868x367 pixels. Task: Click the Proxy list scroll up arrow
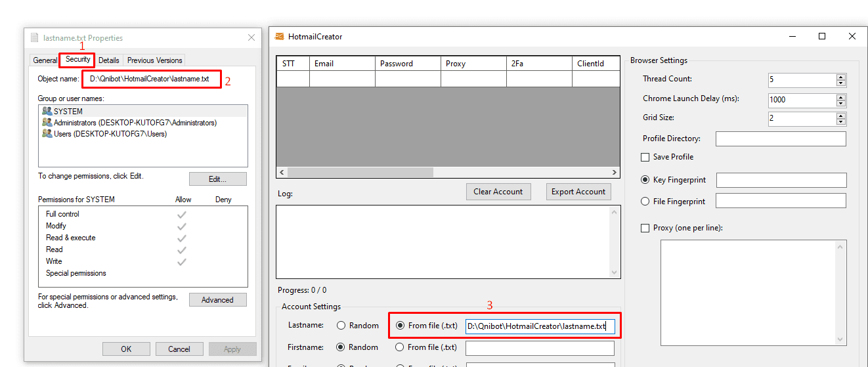click(841, 246)
